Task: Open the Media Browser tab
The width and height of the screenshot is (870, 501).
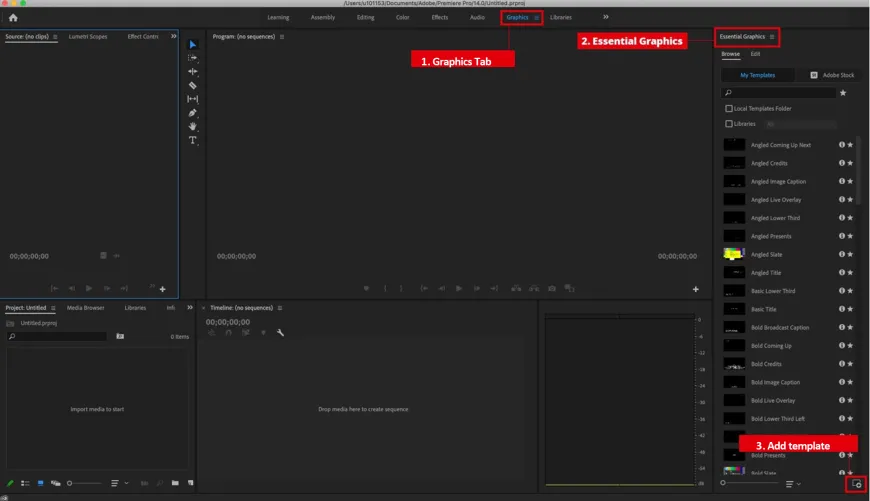Action: [85, 307]
